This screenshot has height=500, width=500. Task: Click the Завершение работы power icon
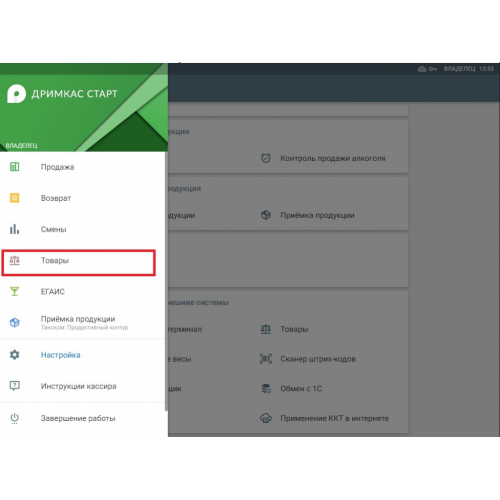pos(14,418)
